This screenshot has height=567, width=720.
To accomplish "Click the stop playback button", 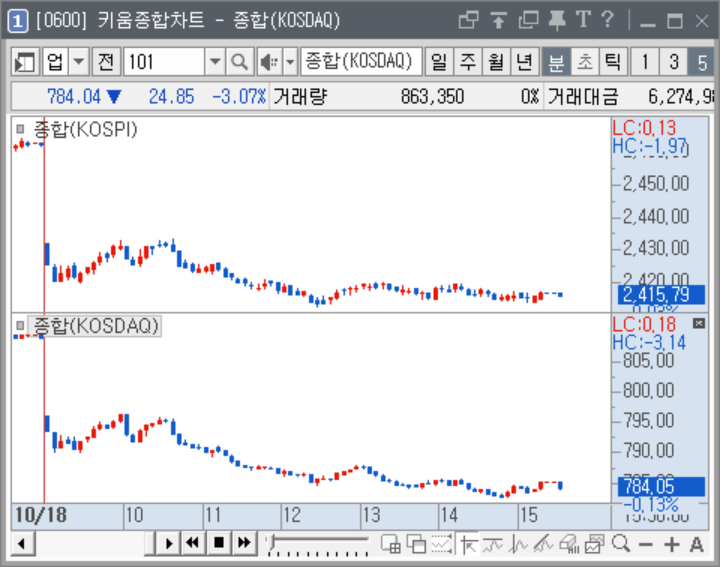I will point(219,544).
